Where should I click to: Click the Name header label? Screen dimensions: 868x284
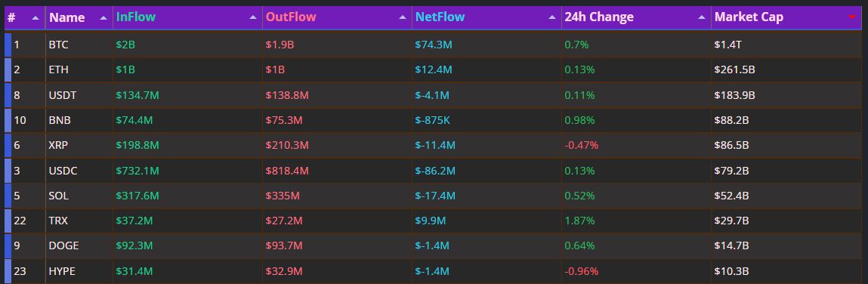66,17
